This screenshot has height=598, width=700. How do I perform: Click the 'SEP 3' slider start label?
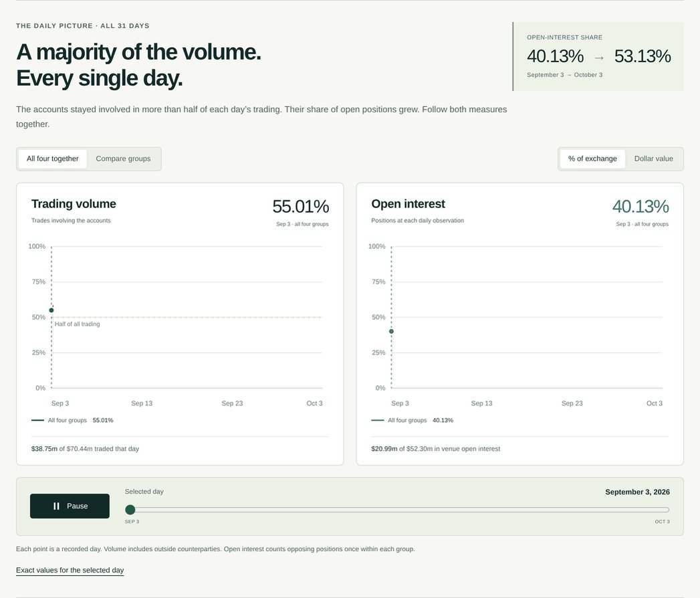[x=132, y=522]
